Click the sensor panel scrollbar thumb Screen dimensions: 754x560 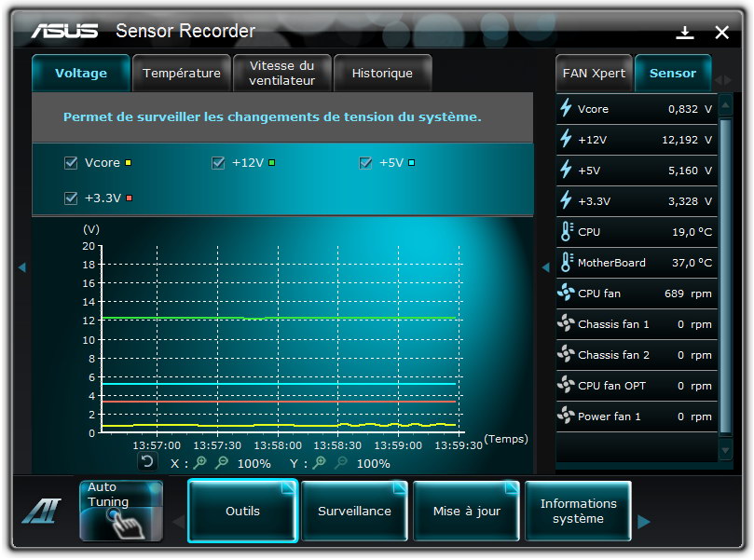tap(726, 277)
